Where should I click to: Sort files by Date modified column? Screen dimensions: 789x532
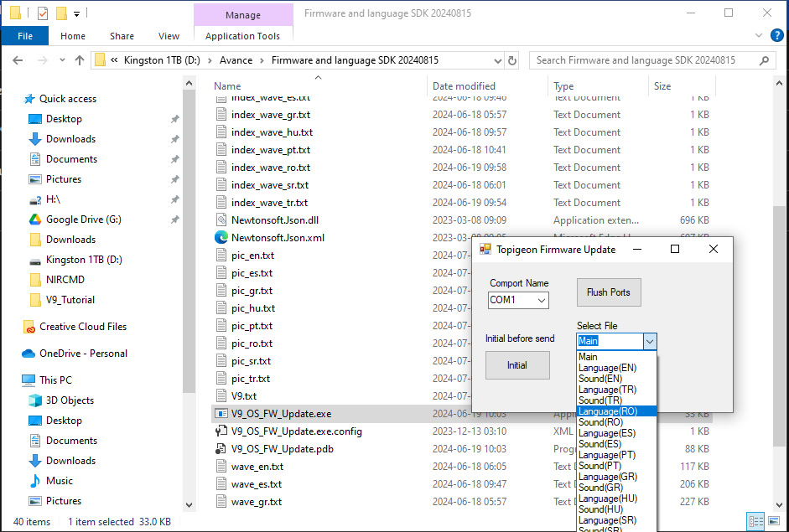[x=464, y=86]
